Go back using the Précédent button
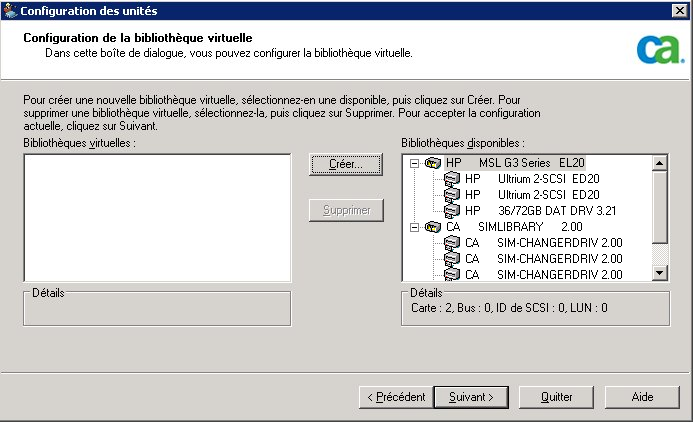693x422 pixels. (395, 397)
